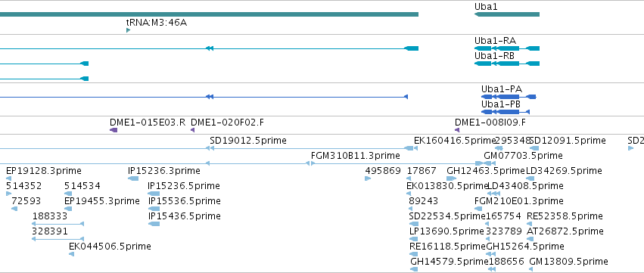Click the Uba1 gene bar
Screen dimensions: 644x273
507,14
